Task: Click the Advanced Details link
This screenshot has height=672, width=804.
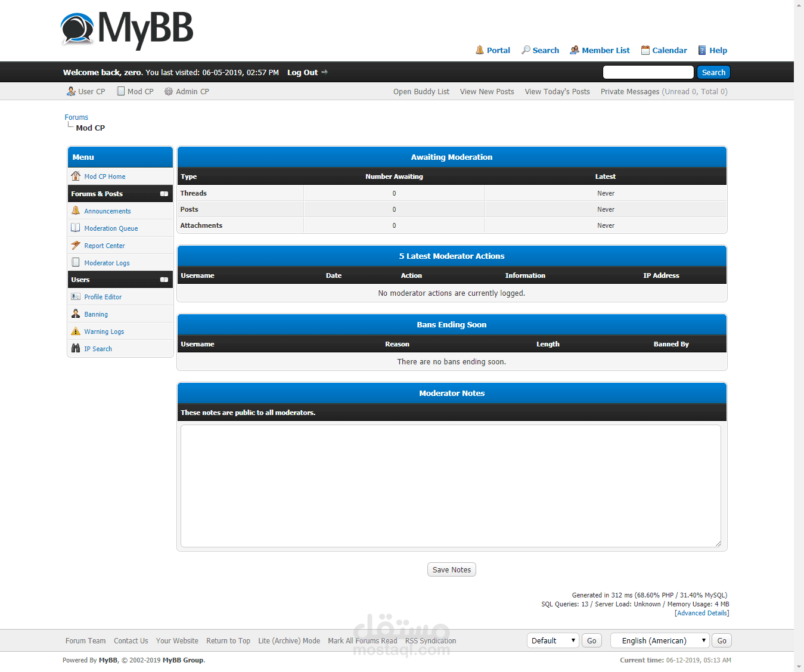Action: point(701,613)
